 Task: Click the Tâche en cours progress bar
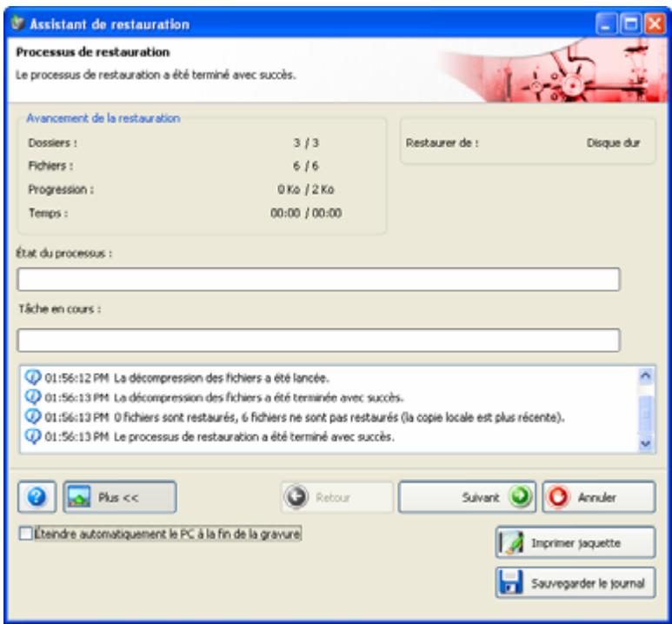click(319, 341)
